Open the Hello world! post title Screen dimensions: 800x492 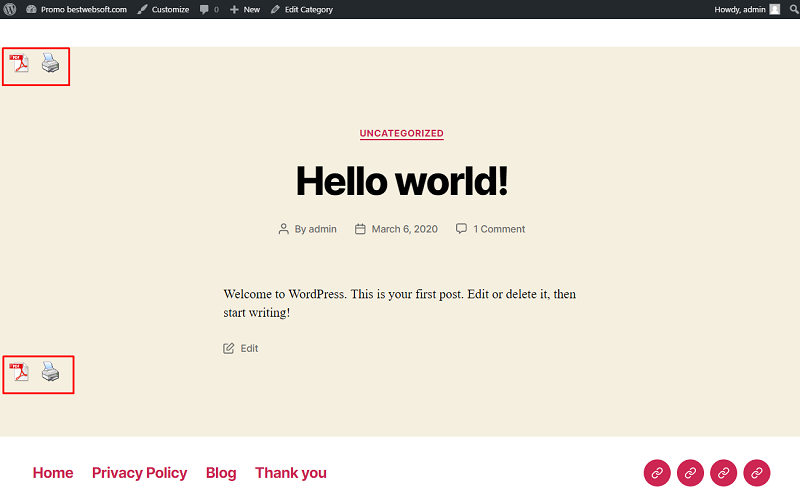click(402, 181)
